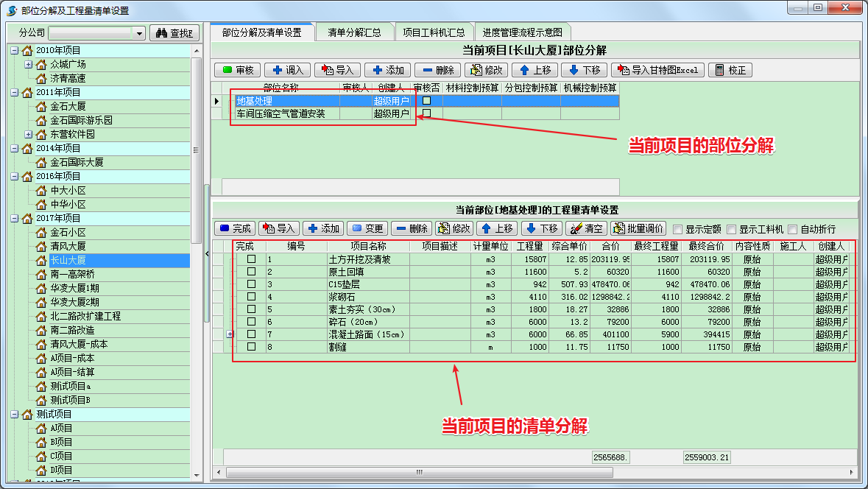Click 调入 in the 部位分解 toolbar

click(x=288, y=71)
